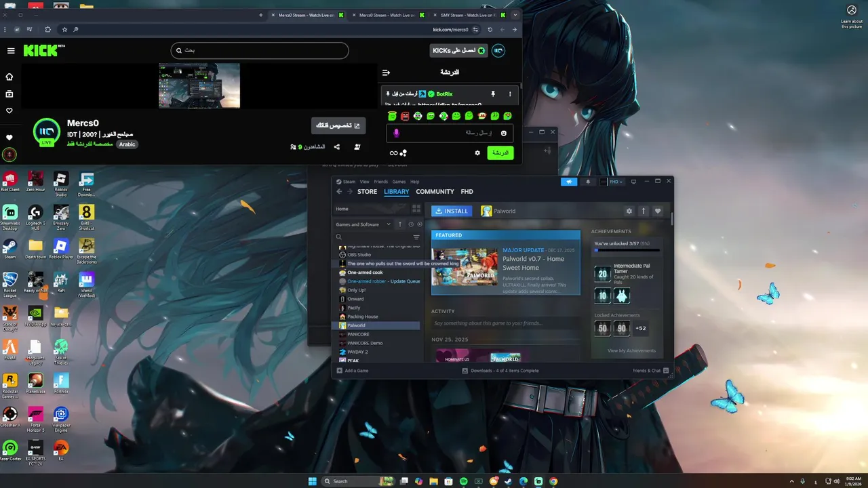Open View My Achievements link
Screen dimensions: 868x488
[631, 350]
